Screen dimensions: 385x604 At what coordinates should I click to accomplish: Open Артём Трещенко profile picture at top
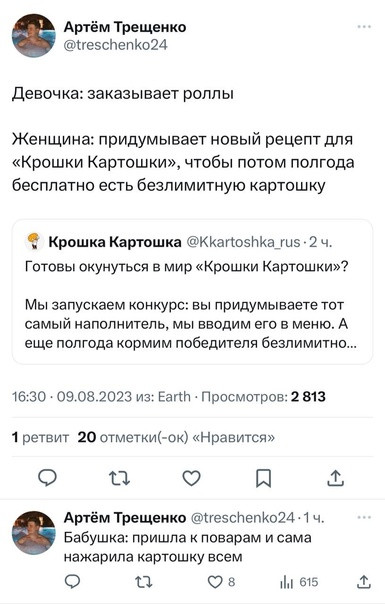tap(34, 35)
